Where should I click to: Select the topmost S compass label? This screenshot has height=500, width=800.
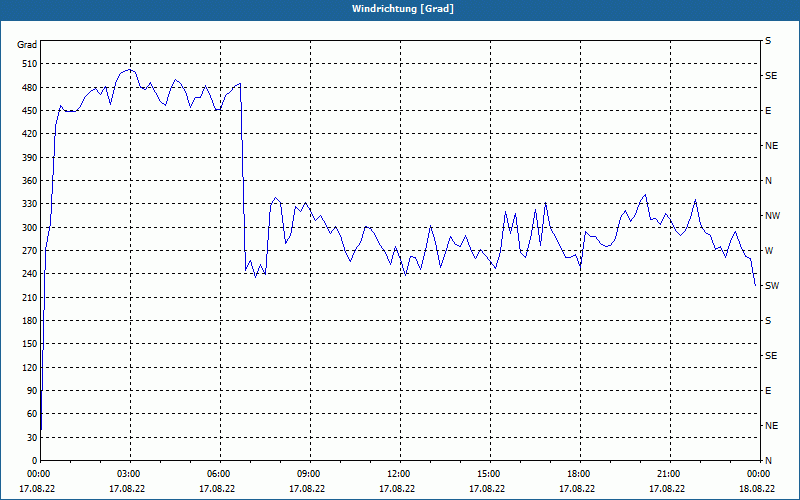pos(768,41)
